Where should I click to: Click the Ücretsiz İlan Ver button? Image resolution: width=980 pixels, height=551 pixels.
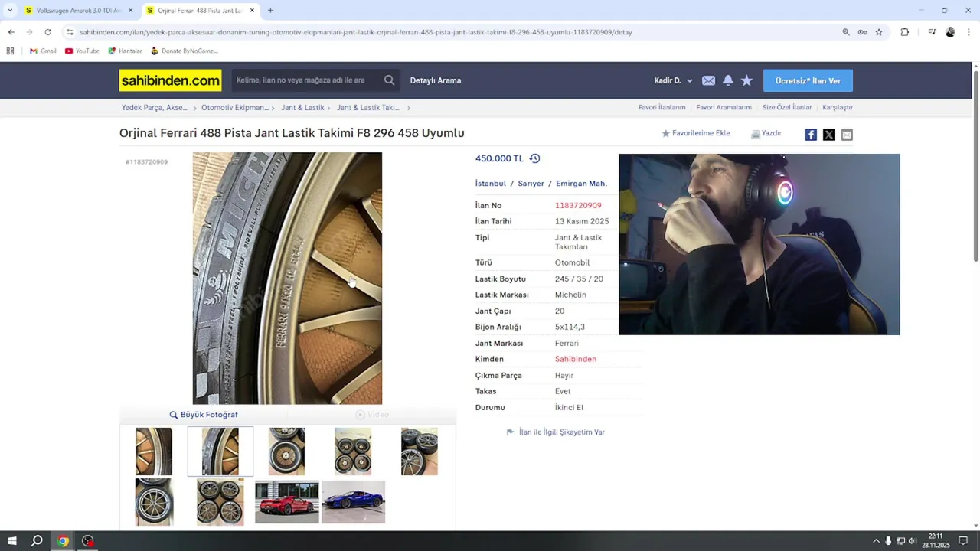[808, 80]
